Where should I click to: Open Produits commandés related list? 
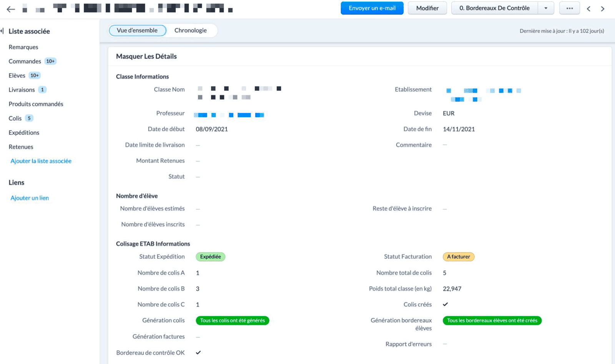[36, 104]
